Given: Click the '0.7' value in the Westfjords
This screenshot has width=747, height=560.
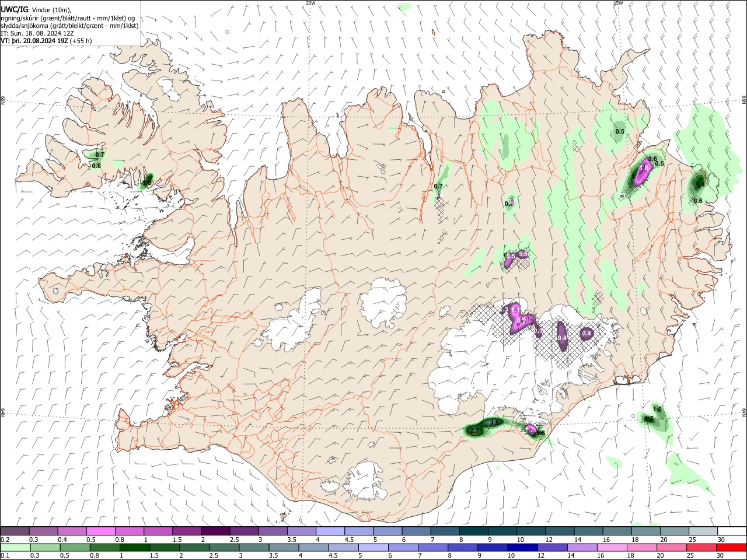Looking at the screenshot, I should point(100,155).
